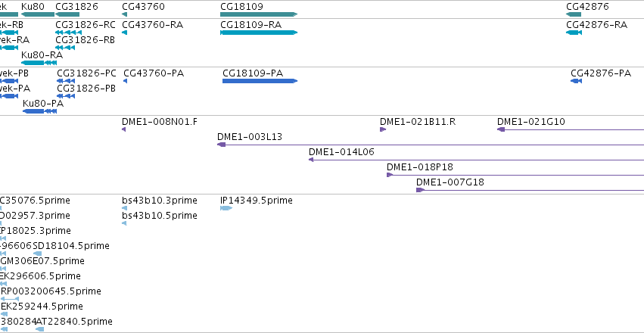
Task: Click the DME1-021G10 clone label
Action: pos(531,122)
